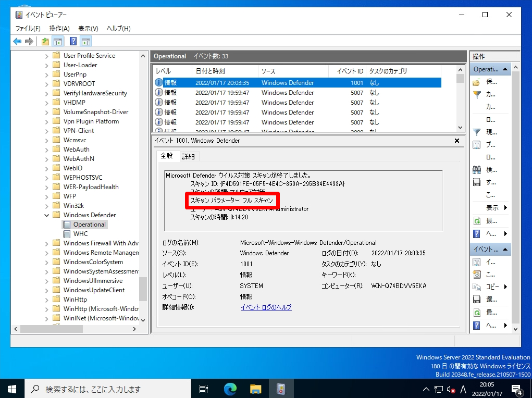Viewport: 532px width, 398px height.
Task: Click the Back arrow toolbar icon
Action: tap(17, 41)
